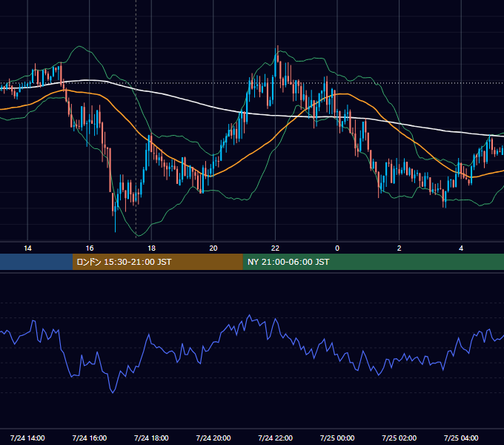Select the blue session bar before London
Image resolution: width=504 pixels, height=445 pixels.
coord(36,262)
